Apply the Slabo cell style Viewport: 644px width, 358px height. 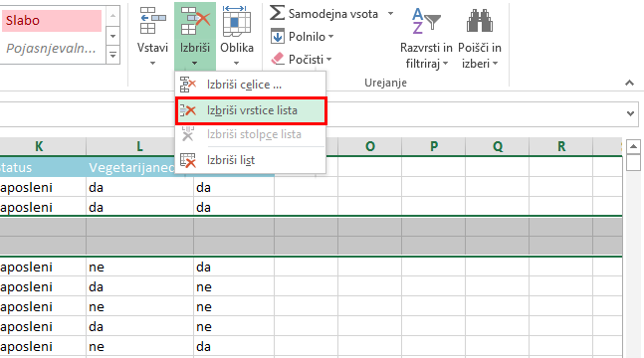point(52,21)
